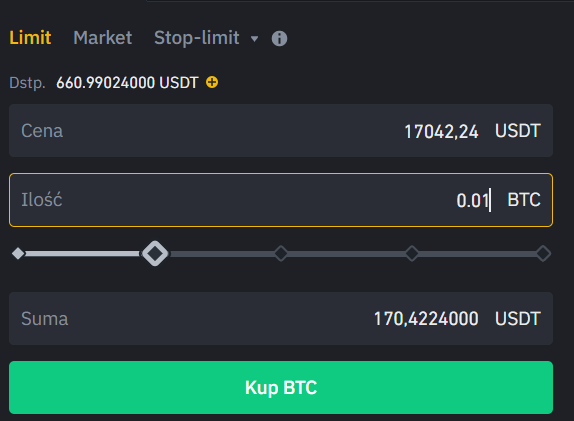This screenshot has width=574, height=421.
Task: Click the 170,4224000 total value
Action: click(426, 318)
